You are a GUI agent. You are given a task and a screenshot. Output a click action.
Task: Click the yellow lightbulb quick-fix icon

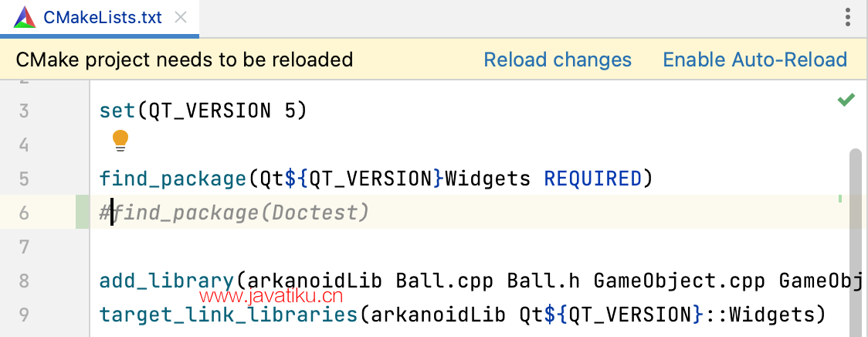[x=120, y=141]
